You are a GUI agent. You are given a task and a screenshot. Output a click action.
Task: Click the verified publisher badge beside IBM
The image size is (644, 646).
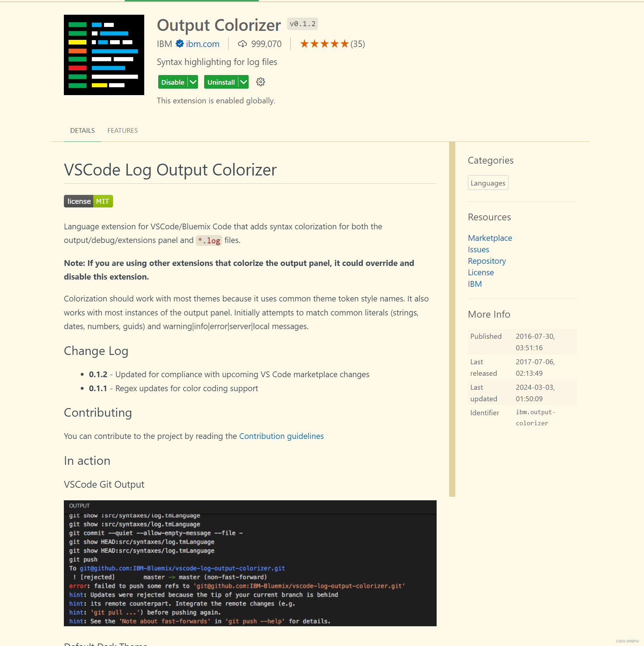(179, 43)
